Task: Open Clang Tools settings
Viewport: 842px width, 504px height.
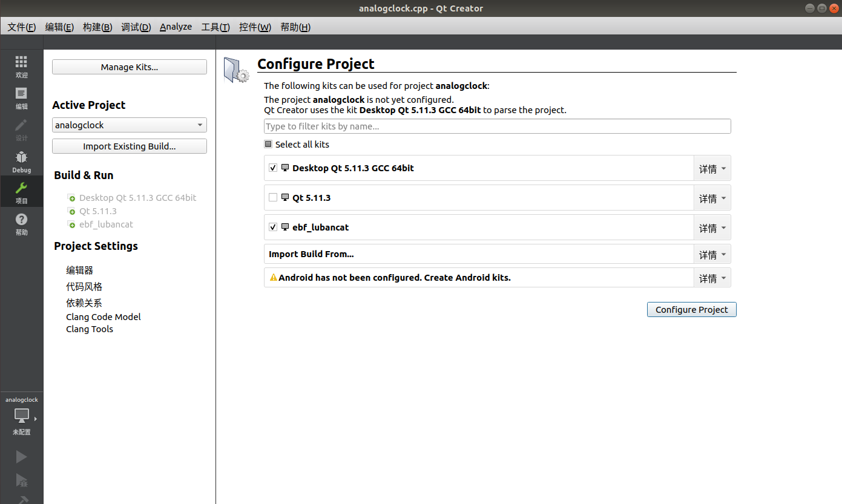Action: (90, 329)
